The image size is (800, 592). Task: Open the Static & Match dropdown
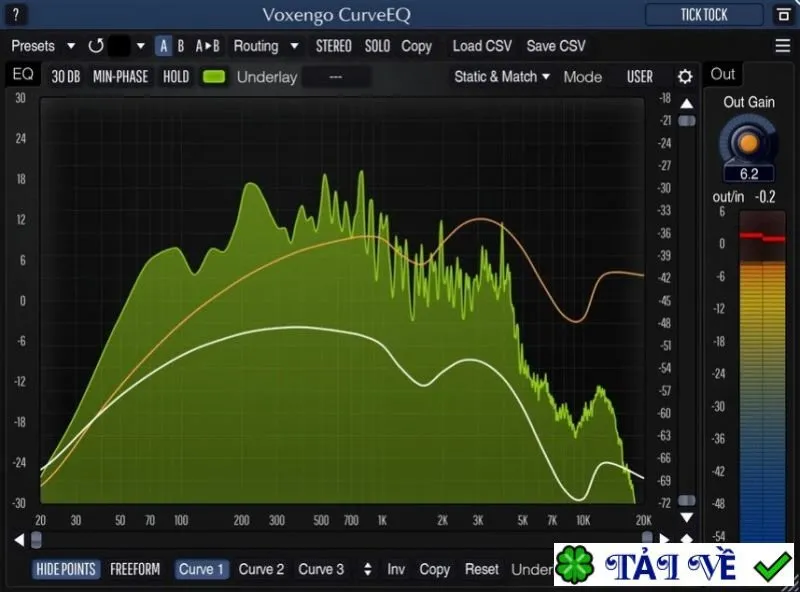point(502,77)
